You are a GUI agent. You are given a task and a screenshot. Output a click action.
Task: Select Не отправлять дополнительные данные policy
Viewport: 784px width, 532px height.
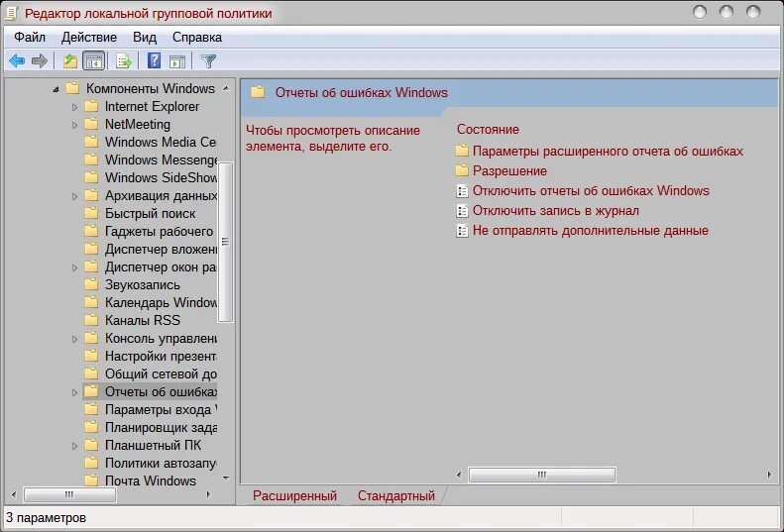[x=590, y=231]
